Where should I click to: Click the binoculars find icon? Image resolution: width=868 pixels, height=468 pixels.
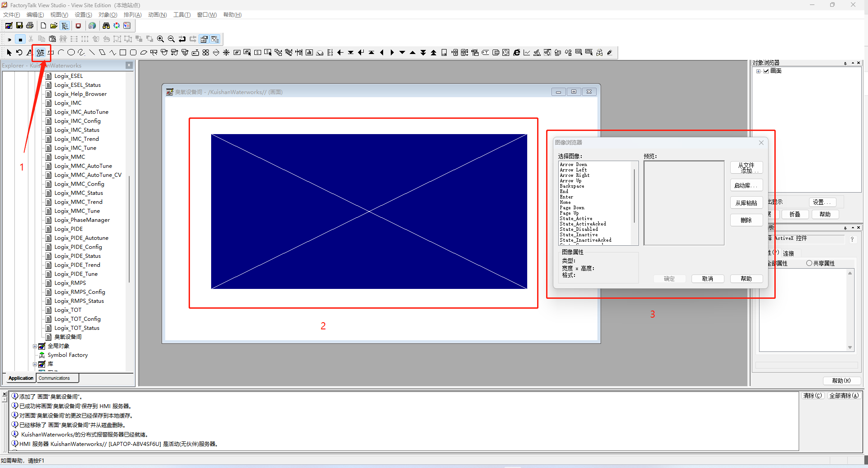(106, 26)
